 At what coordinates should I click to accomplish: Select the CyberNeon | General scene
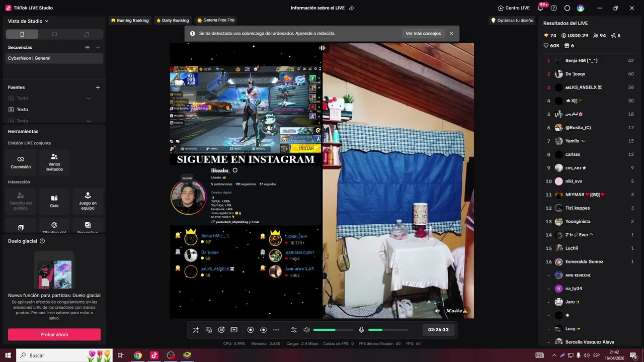point(54,58)
